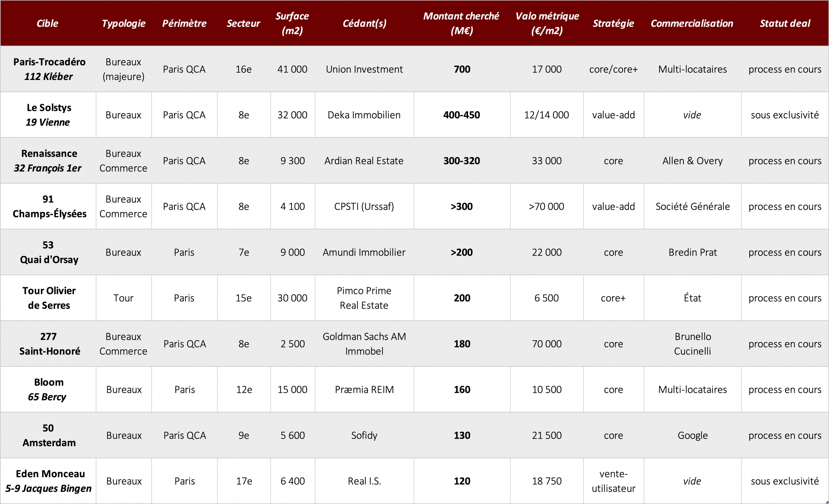Click the "Statut deal" header cell
Viewport: 829px width, 504px height.
click(x=785, y=23)
